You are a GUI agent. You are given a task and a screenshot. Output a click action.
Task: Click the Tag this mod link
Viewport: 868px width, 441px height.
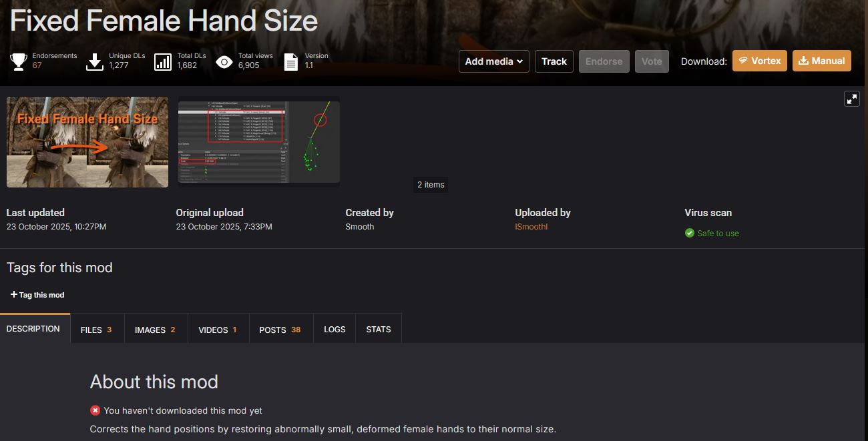point(37,295)
